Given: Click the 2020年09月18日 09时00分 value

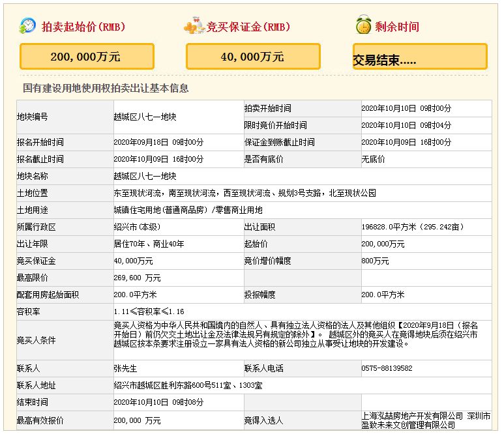Looking at the screenshot, I should pyautogui.click(x=159, y=142).
